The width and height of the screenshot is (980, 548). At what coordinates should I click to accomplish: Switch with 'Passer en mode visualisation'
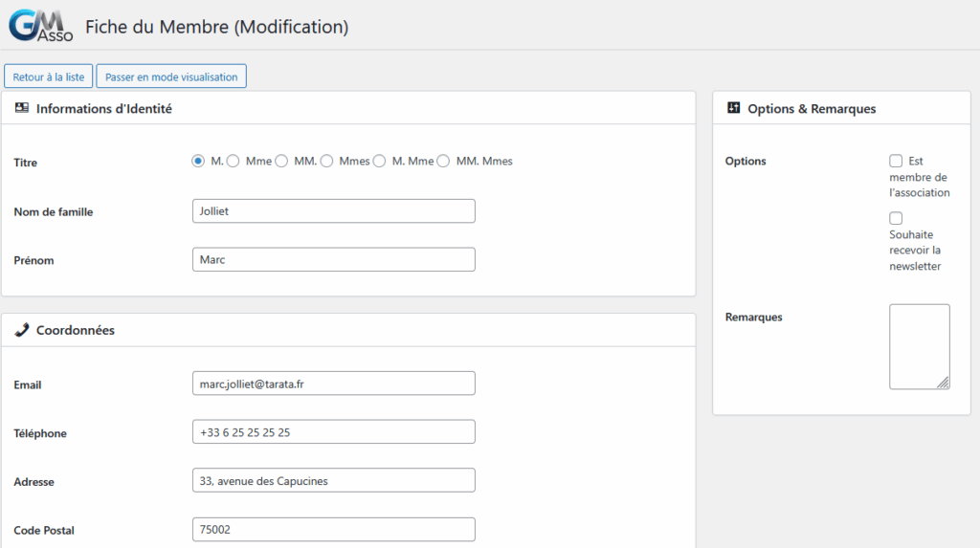[171, 77]
